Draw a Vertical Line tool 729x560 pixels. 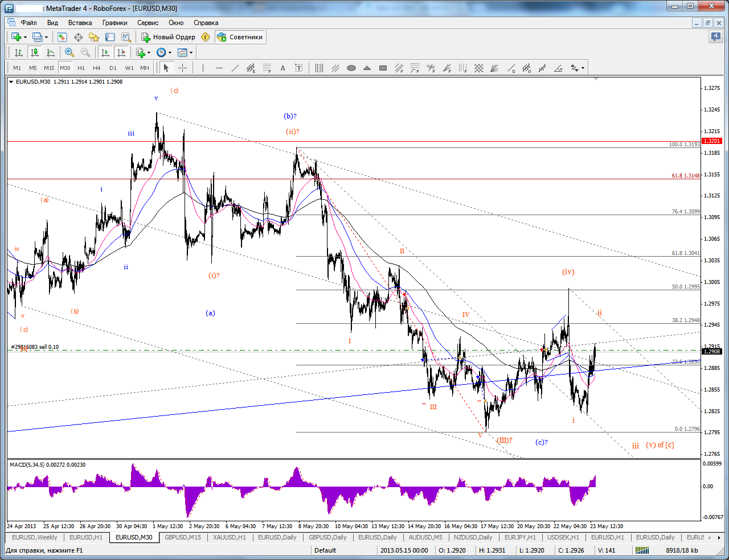[203, 68]
